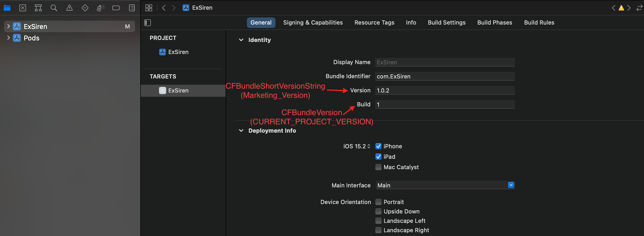Open the Build Settings tab

click(447, 23)
